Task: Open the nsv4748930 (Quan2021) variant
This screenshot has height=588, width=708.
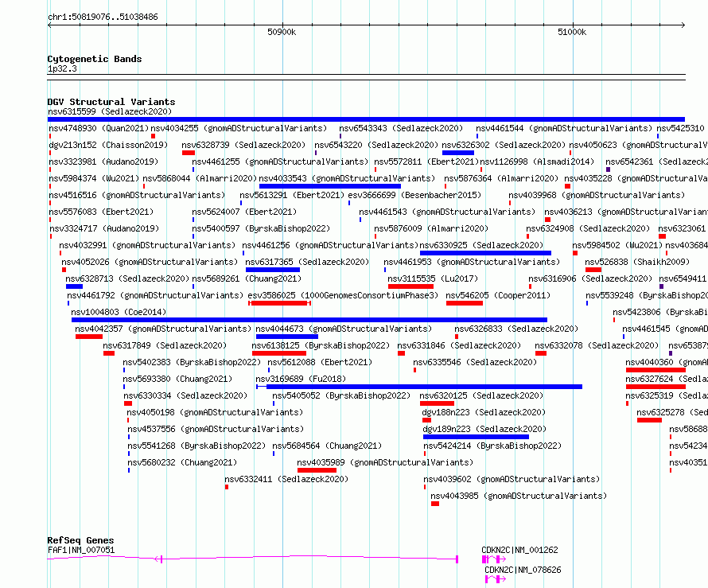Action: 99,128
